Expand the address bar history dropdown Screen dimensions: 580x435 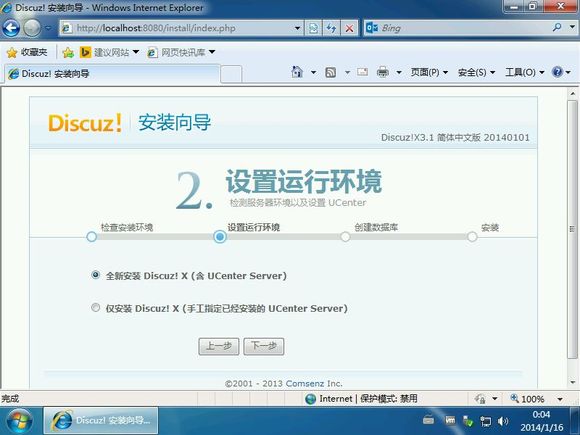pos(297,28)
